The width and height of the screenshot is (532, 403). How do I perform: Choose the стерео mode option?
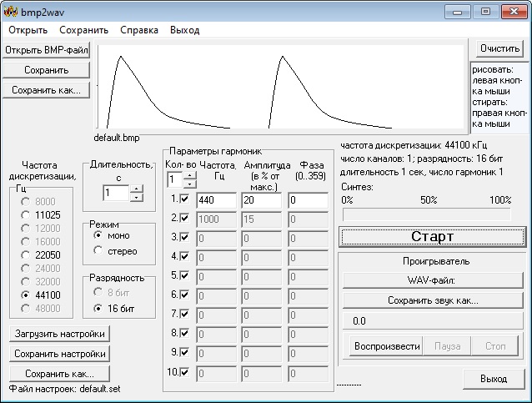click(x=98, y=251)
